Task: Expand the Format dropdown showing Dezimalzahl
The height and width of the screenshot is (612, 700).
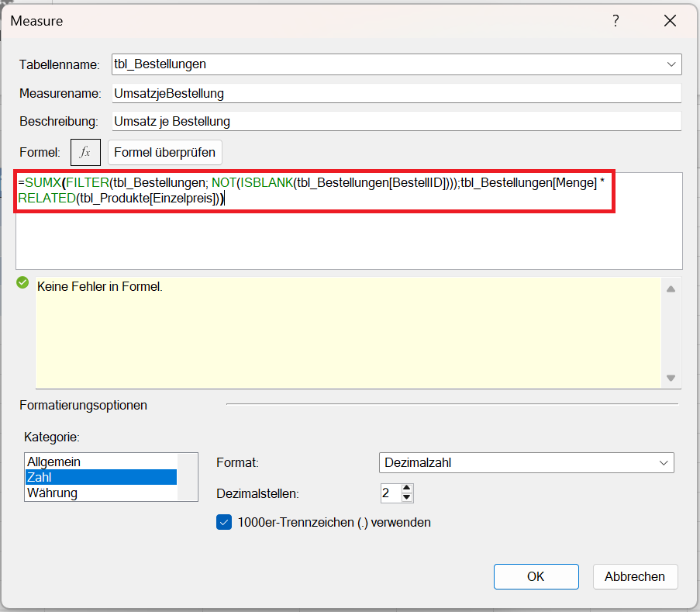Action: tap(663, 463)
